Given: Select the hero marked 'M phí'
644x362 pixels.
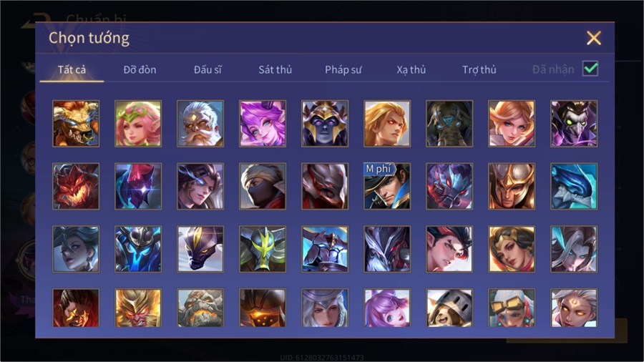Looking at the screenshot, I should pyautogui.click(x=387, y=186).
